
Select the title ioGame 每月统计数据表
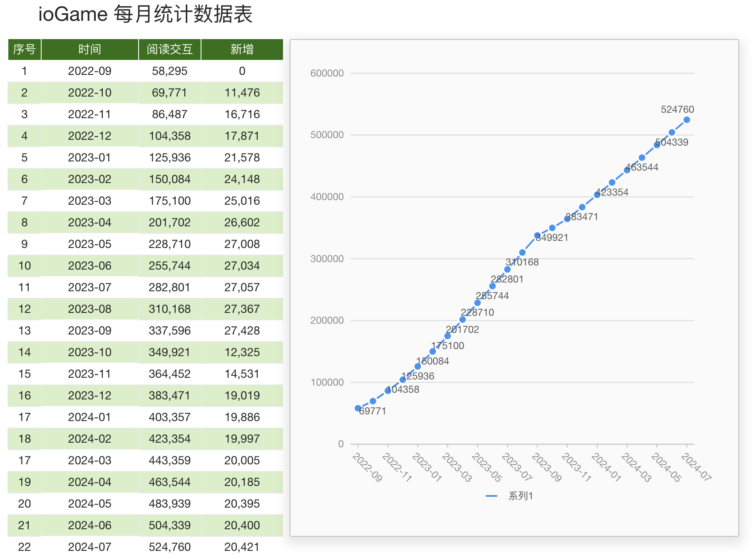click(145, 15)
